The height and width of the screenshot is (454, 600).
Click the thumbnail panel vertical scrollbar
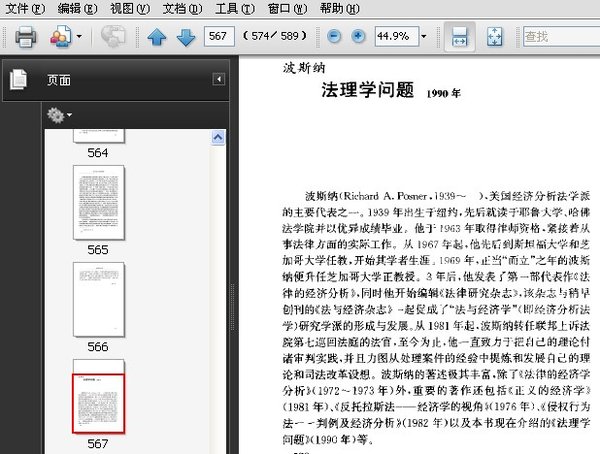[216, 280]
